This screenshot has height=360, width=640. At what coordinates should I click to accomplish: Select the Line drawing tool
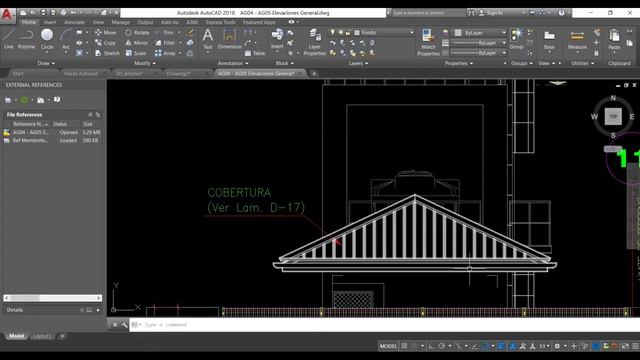tap(9, 39)
